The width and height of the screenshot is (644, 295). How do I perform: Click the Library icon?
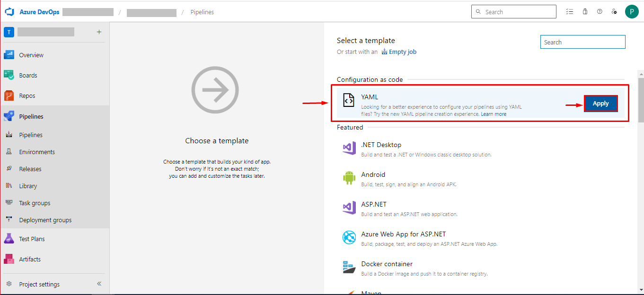(x=9, y=186)
